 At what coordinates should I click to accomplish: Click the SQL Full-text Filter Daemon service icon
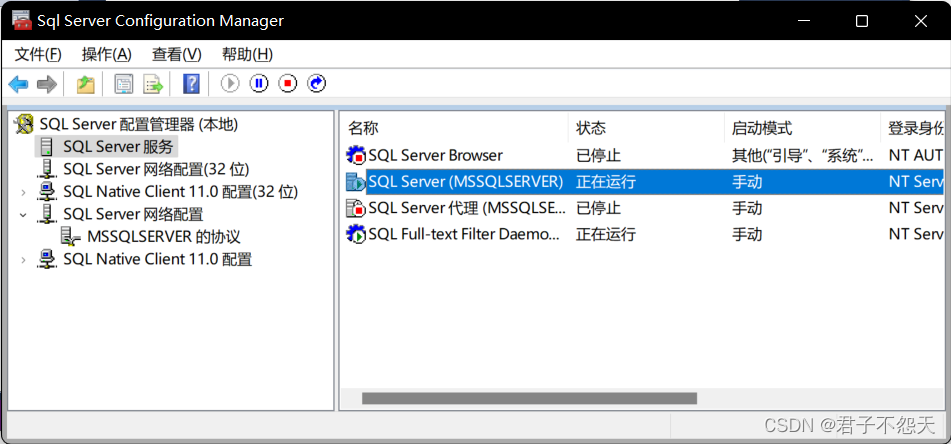356,234
